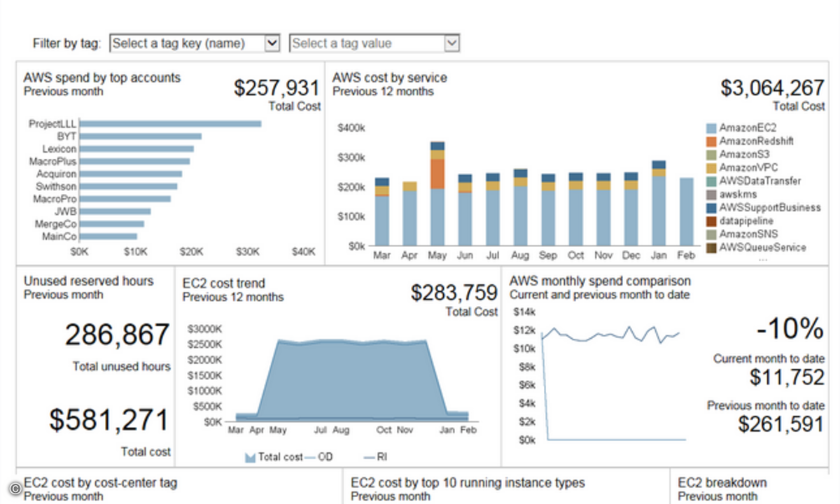Click the 286,867 unused hours value
840x504 pixels.
point(118,335)
